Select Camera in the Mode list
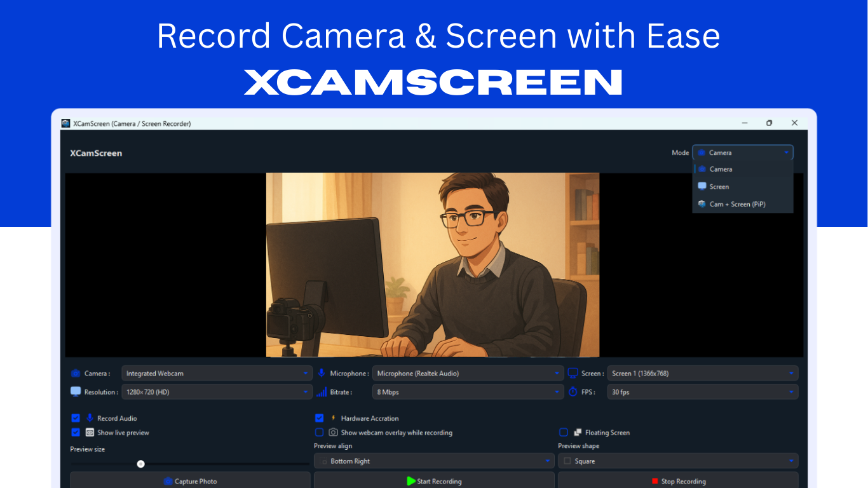This screenshot has height=488, width=868. (743, 169)
